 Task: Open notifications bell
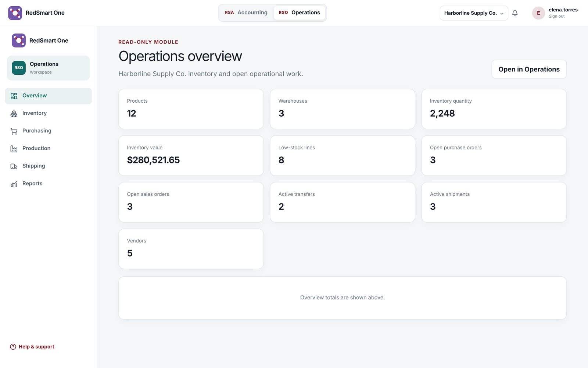pos(515,13)
